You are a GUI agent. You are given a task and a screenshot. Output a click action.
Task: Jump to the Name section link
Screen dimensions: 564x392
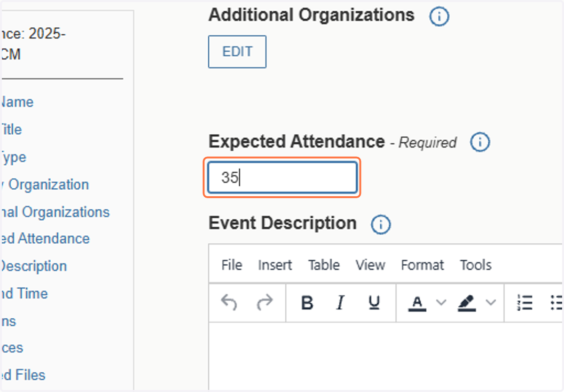pyautogui.click(x=17, y=102)
